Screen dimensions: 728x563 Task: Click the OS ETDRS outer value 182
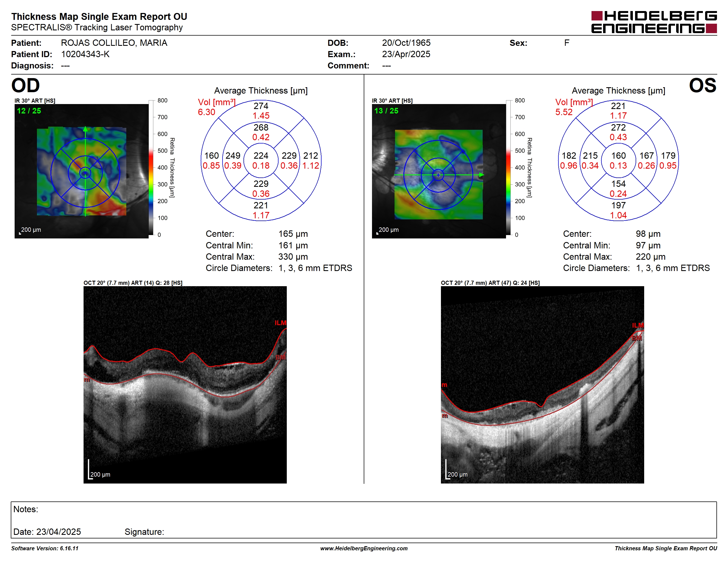569,156
